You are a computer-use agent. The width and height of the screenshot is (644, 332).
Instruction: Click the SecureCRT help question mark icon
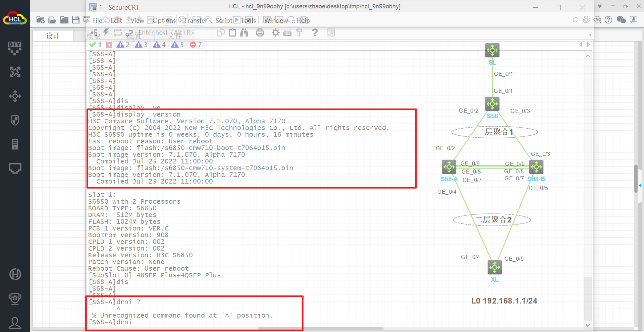click(315, 33)
